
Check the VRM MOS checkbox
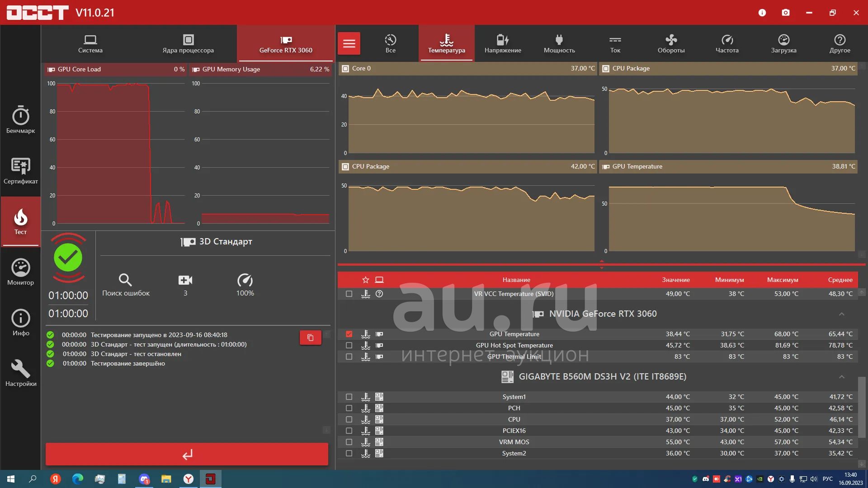tap(349, 442)
